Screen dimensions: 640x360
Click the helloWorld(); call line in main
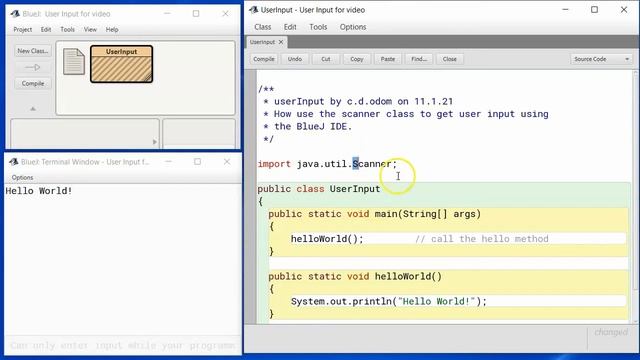[327, 239]
